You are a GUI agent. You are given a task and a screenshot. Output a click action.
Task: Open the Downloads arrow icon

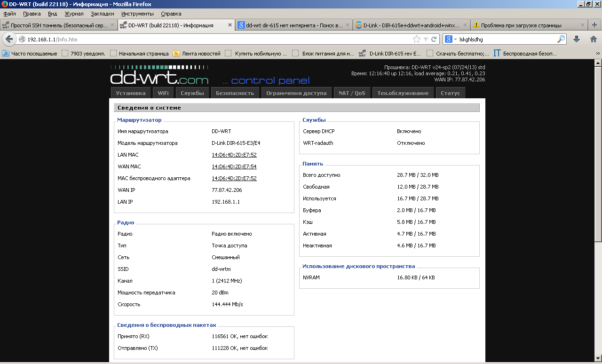(x=577, y=40)
